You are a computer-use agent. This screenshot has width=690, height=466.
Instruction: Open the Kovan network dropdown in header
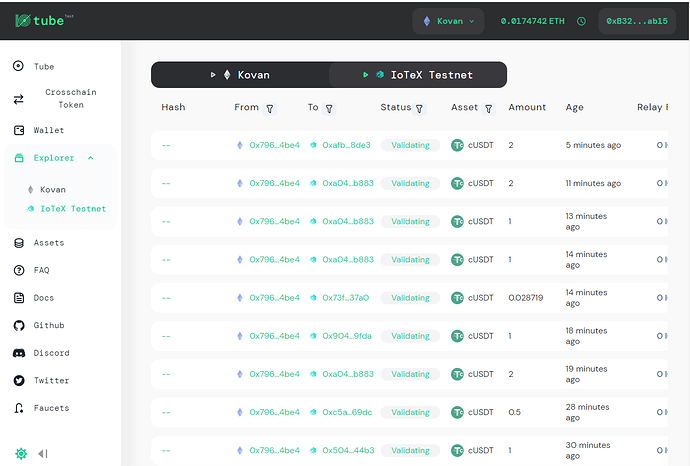pyautogui.click(x=448, y=21)
